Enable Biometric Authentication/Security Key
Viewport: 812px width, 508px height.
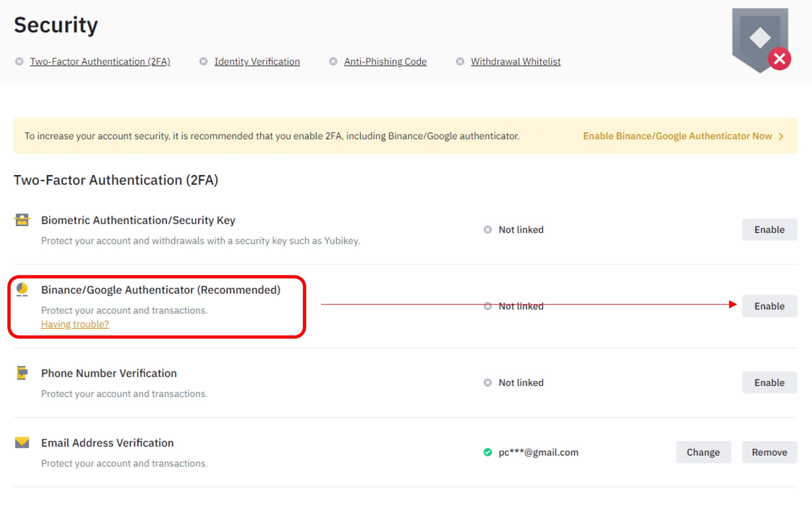point(769,229)
